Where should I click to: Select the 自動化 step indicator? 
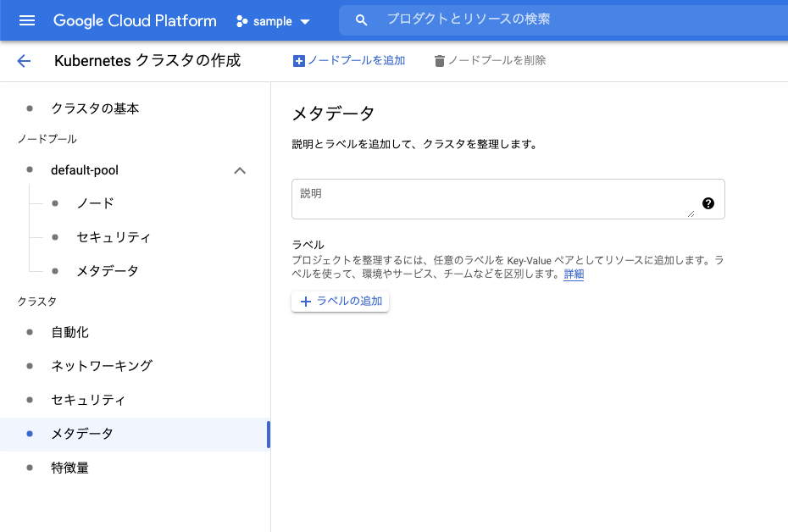point(32,332)
